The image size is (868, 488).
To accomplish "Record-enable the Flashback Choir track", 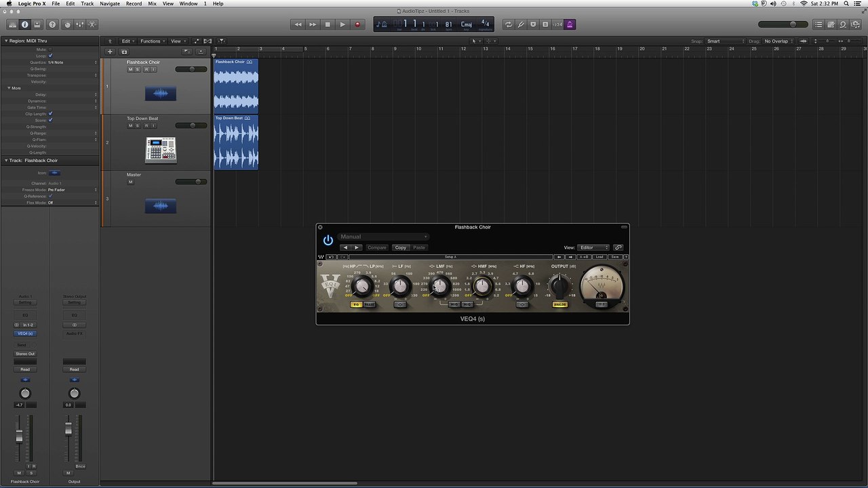I will [146, 70].
